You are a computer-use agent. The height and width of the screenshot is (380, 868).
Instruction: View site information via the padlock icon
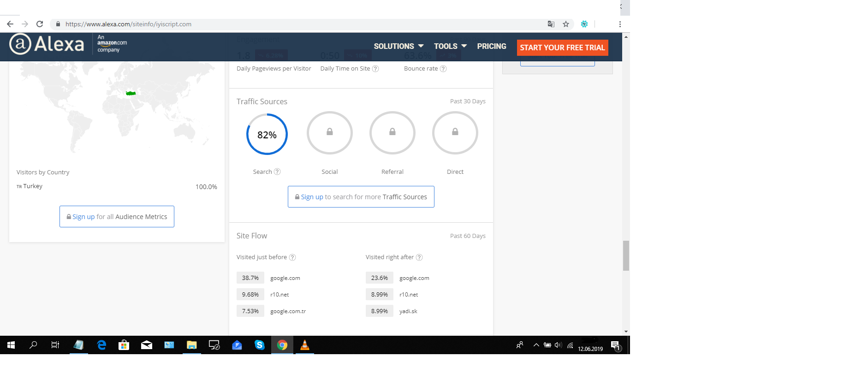pos(58,24)
